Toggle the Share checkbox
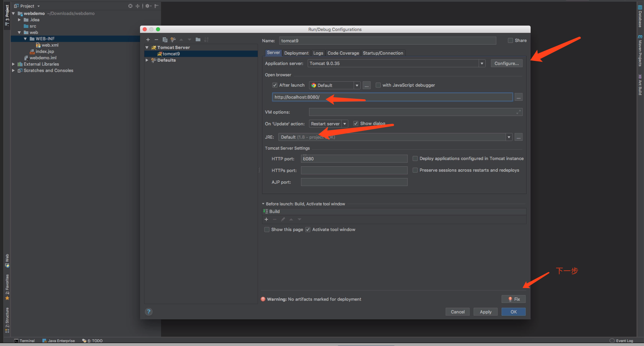The width and height of the screenshot is (644, 346). [x=510, y=40]
